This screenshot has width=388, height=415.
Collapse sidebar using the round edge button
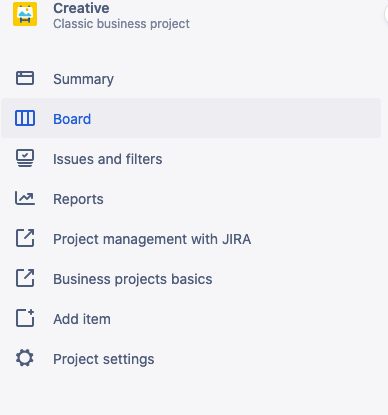point(386,14)
